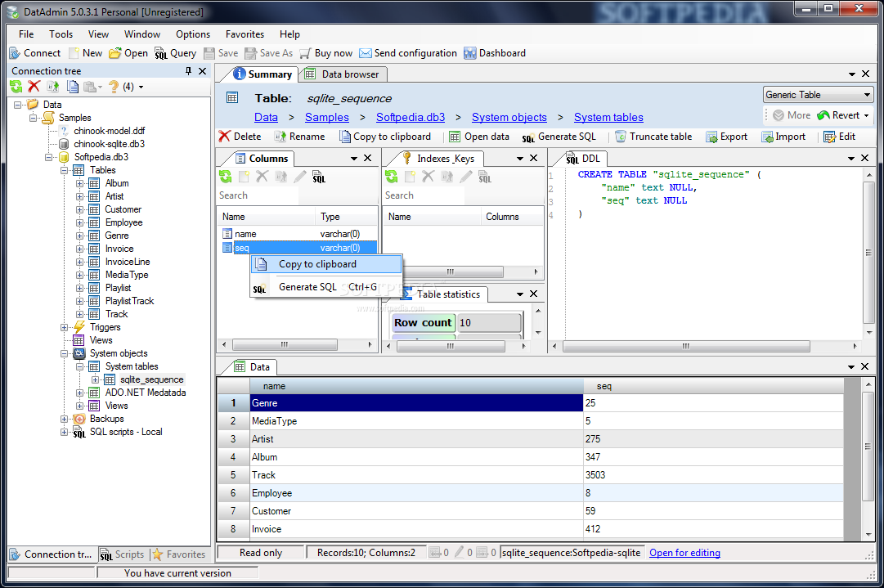Select the PlaylistTrack table in tree
Screen dimensions: 884x588
129,301
